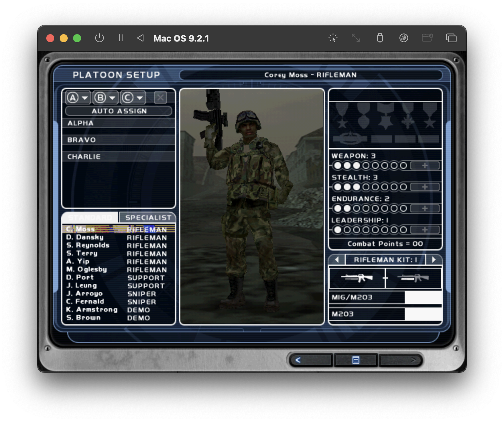This screenshot has height=422, width=504.
Task: Click the Corey Moss - RIFLEMAN title bar
Action: point(311,75)
